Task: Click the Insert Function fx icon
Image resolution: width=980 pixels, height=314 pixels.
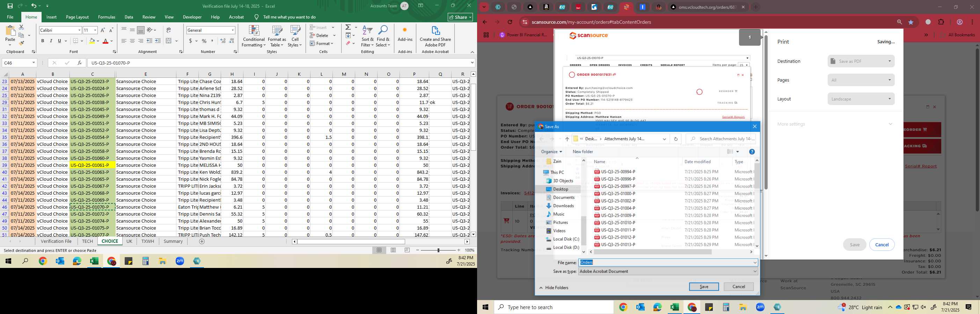Action: [x=80, y=63]
